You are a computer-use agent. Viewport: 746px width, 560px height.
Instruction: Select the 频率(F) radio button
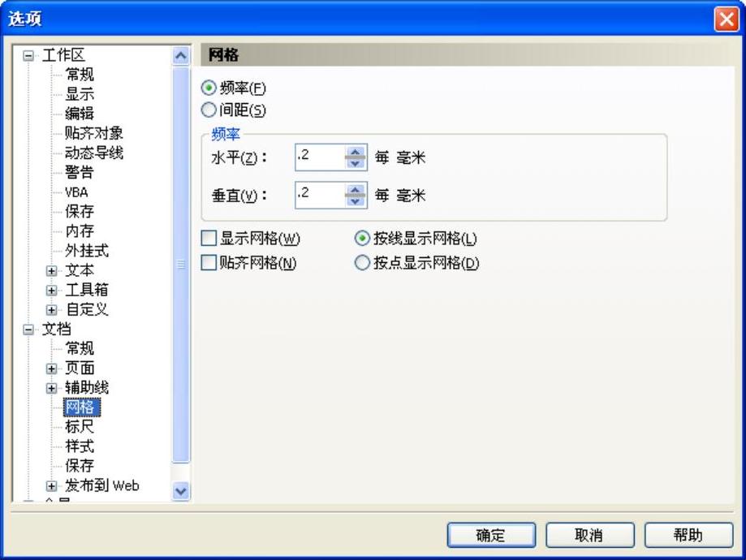(x=209, y=88)
